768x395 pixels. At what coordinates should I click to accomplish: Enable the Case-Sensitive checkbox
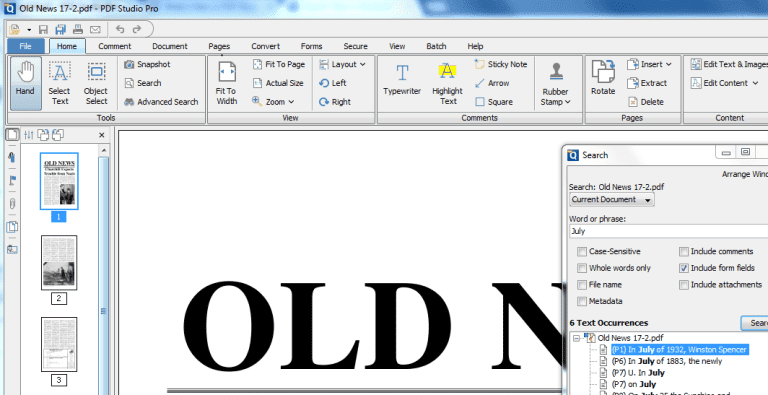pyautogui.click(x=582, y=251)
